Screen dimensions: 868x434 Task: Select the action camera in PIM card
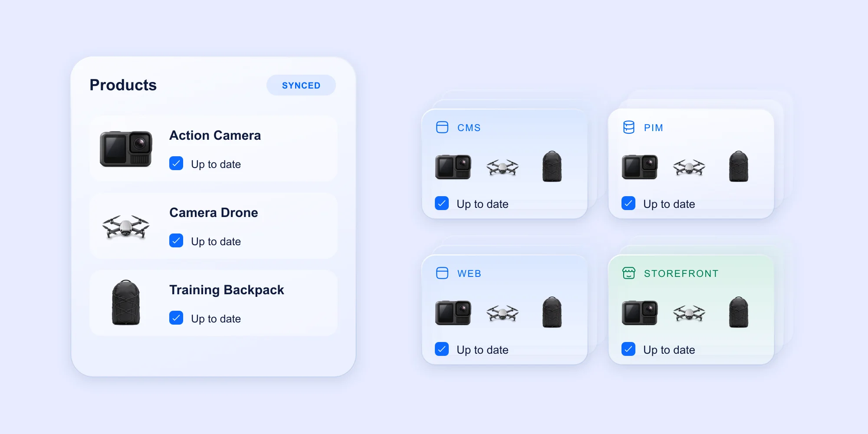(x=640, y=167)
